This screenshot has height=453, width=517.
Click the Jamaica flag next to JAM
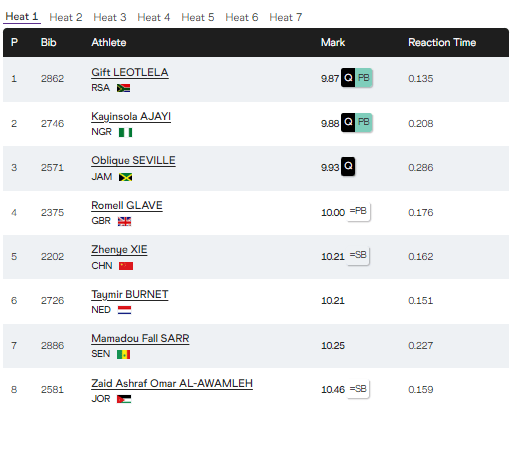tap(125, 177)
